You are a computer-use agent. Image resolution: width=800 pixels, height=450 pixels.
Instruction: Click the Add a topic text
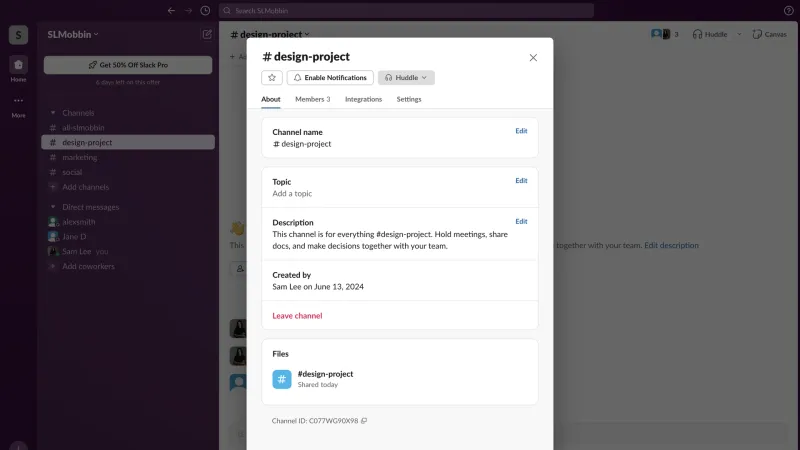click(292, 193)
